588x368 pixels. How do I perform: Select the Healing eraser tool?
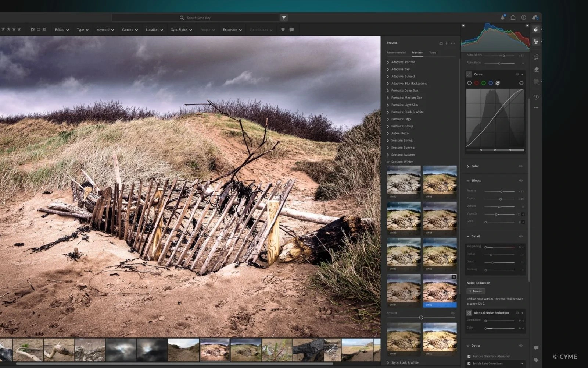(536, 69)
